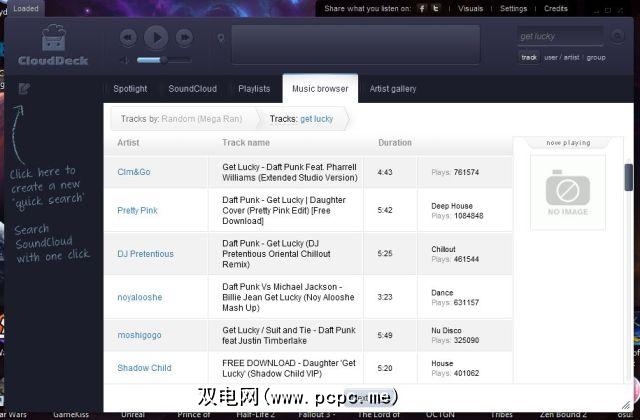
Task: Select track 'Daughter Get Lucky (Shadow Child VIP)'
Action: [x=289, y=368]
